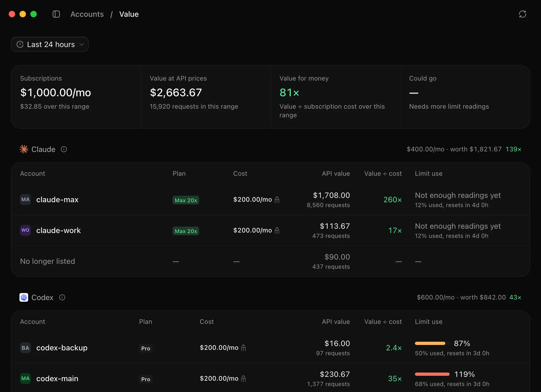Click the Limit use header in Claude table
This screenshot has height=392, width=541.
[429, 174]
